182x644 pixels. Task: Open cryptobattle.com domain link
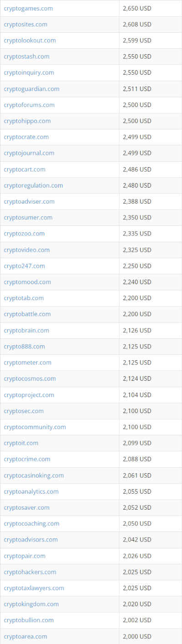click(x=27, y=314)
